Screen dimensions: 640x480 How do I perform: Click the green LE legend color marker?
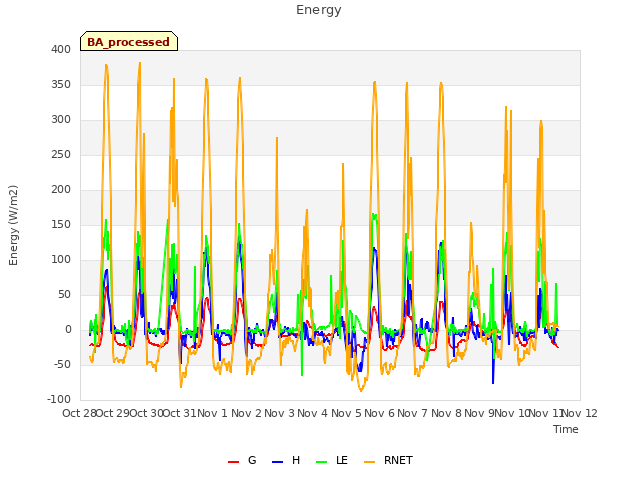[322, 462]
